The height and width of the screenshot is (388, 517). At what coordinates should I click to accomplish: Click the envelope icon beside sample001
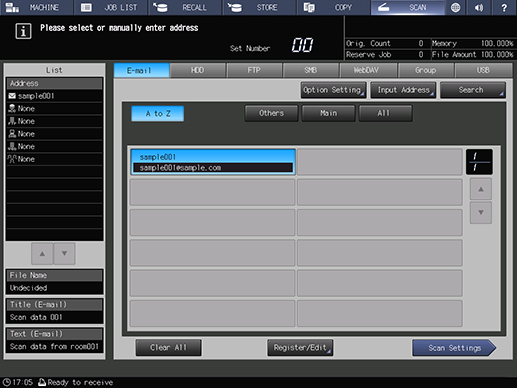(x=12, y=96)
